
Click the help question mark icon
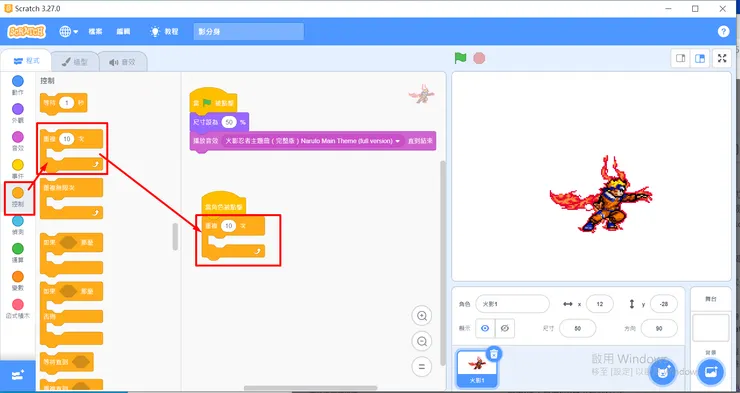[x=723, y=32]
